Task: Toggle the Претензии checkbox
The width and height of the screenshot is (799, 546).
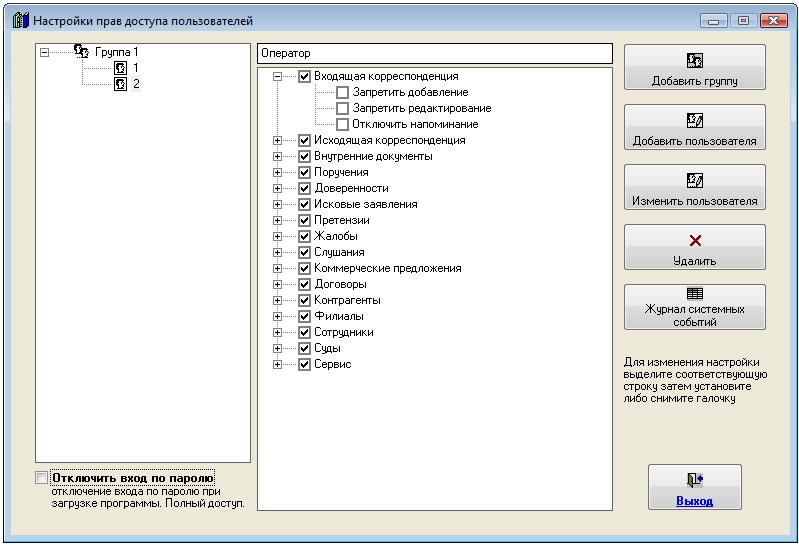Action: pyautogui.click(x=304, y=220)
